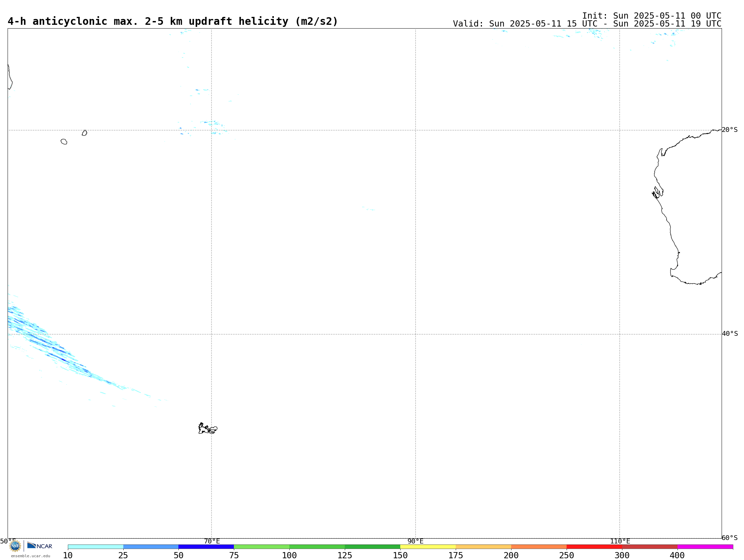Click the colorbar tick label 50
This screenshot has width=744, height=560.
point(178,556)
